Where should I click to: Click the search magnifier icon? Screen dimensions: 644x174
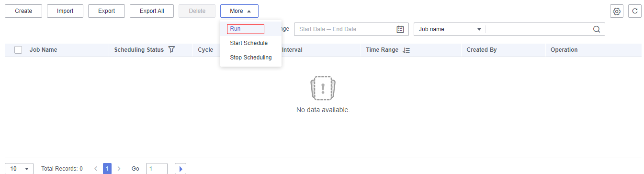(x=597, y=29)
